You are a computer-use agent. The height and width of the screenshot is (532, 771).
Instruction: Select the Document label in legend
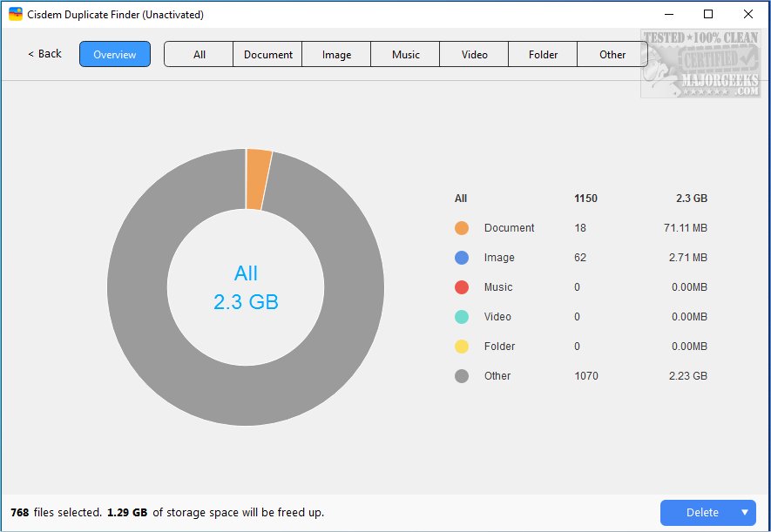pos(509,228)
